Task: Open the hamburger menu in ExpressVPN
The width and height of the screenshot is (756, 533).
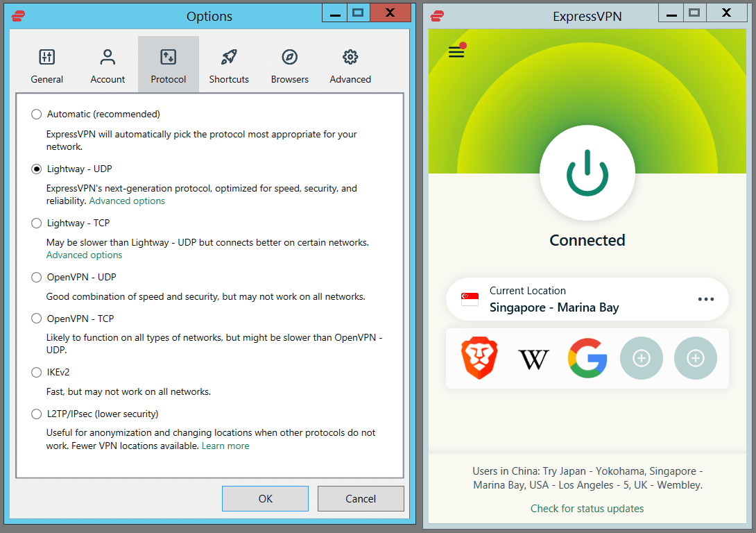Action: (456, 51)
